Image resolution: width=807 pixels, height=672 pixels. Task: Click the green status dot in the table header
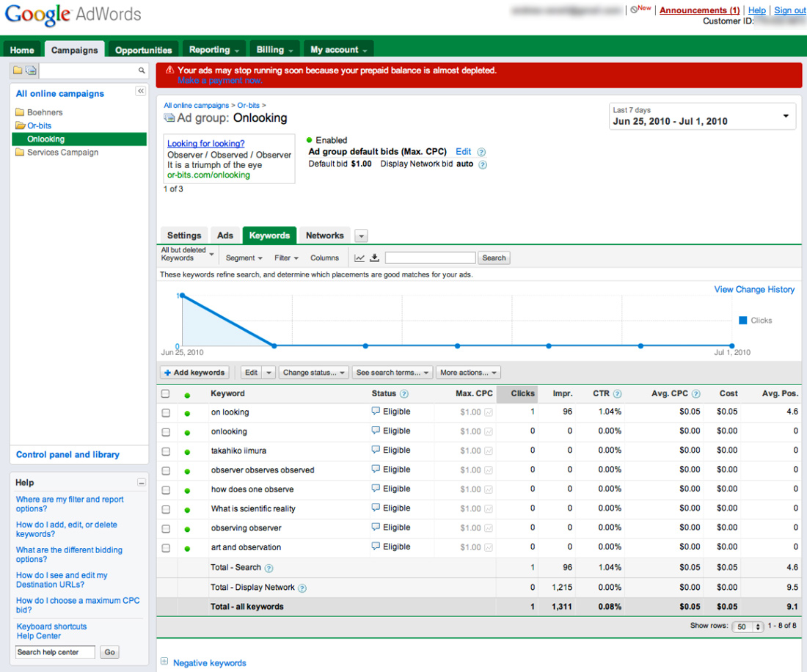[x=187, y=395]
